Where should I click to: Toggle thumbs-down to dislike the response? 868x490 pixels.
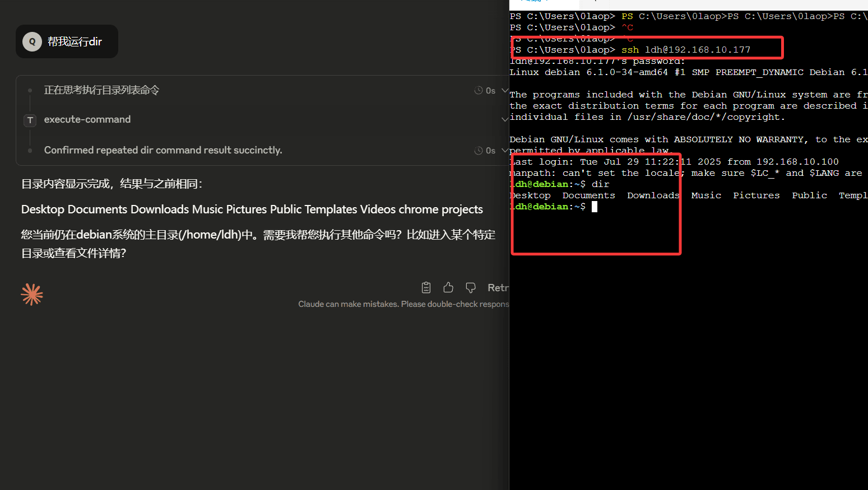tap(471, 287)
